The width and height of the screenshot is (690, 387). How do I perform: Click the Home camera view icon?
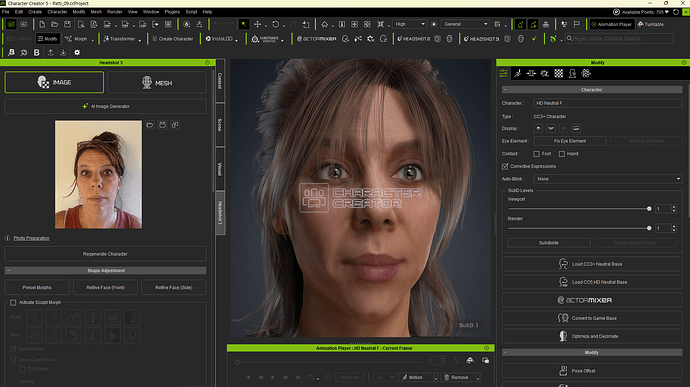pyautogui.click(x=324, y=24)
